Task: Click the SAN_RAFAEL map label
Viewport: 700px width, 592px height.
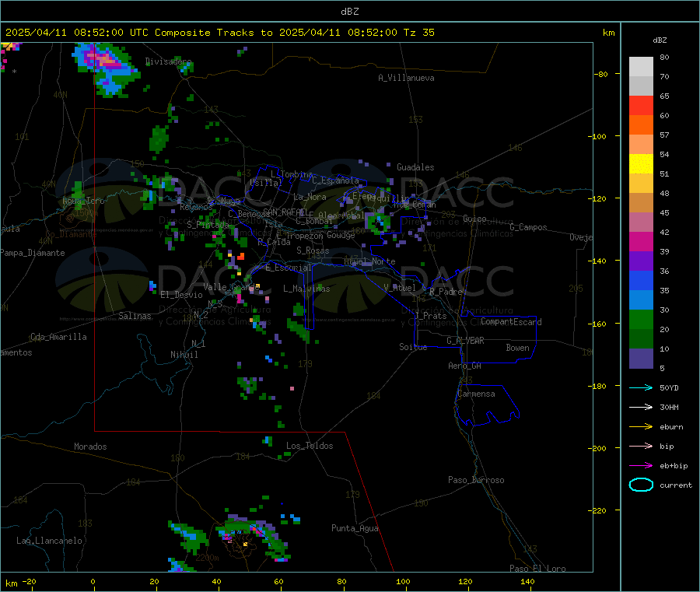Action: 285,212
